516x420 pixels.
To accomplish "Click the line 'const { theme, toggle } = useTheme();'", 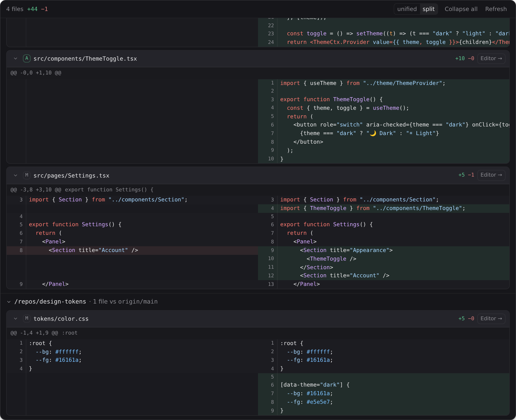I will pos(384,108).
